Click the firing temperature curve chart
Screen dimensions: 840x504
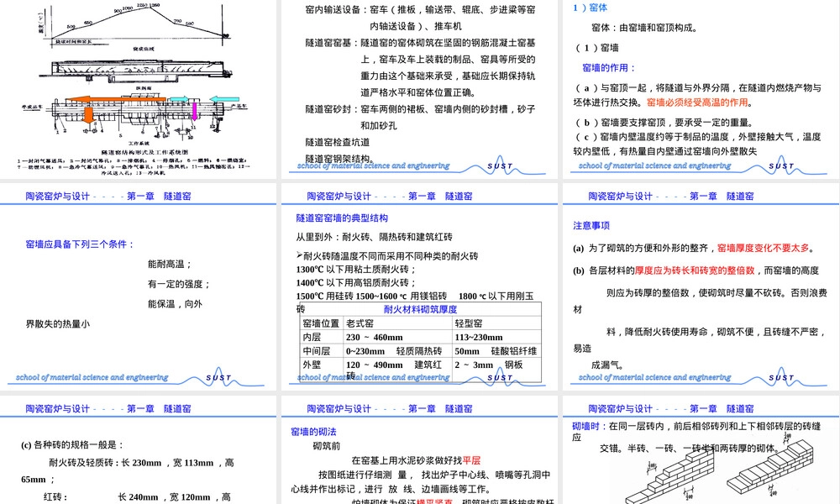click(137, 24)
